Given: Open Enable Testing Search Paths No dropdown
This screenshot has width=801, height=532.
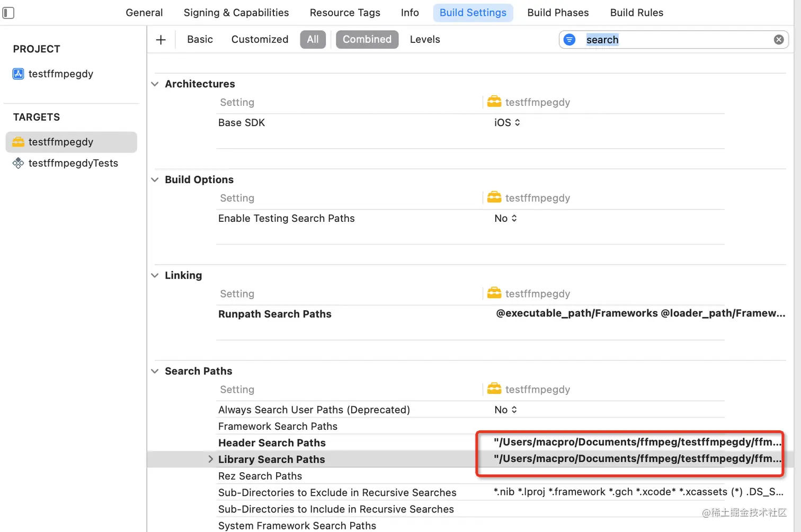Looking at the screenshot, I should [x=505, y=219].
